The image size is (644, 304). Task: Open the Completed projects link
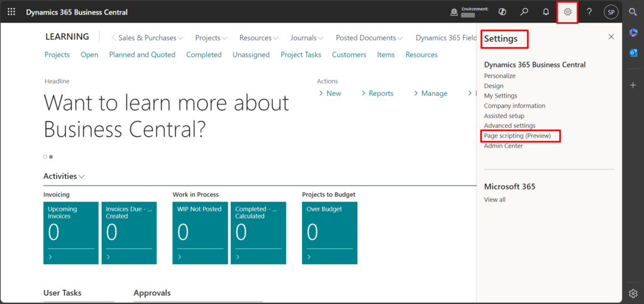click(204, 55)
